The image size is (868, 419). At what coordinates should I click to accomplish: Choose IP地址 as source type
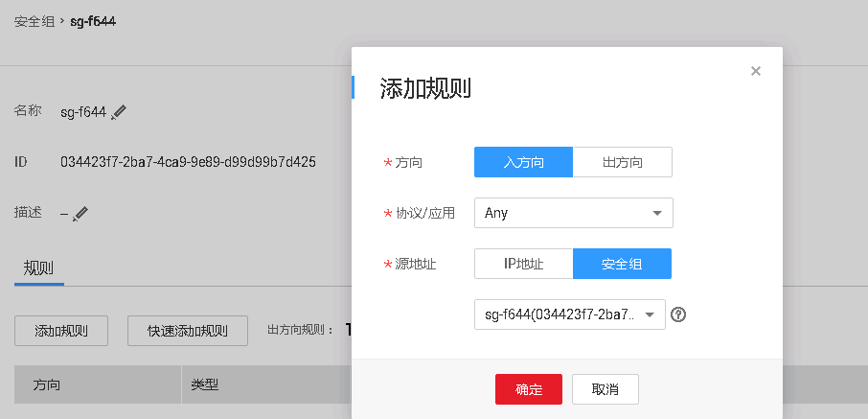[x=524, y=264]
